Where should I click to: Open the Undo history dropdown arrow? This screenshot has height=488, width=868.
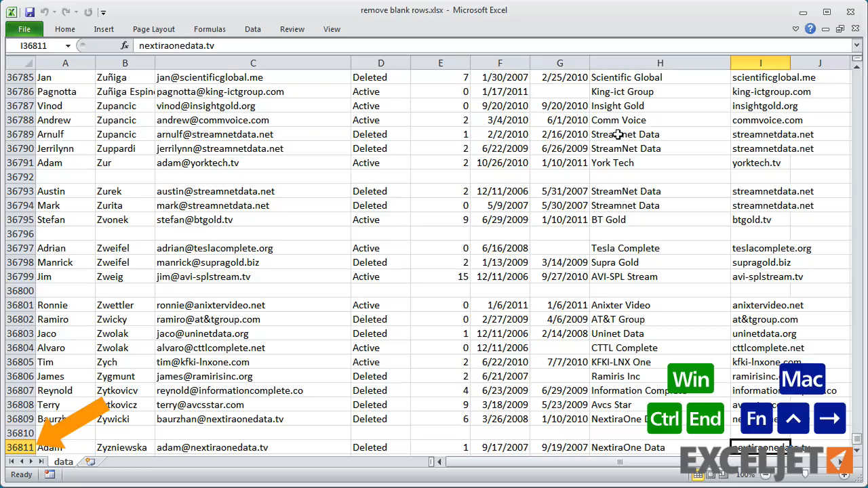(x=55, y=12)
